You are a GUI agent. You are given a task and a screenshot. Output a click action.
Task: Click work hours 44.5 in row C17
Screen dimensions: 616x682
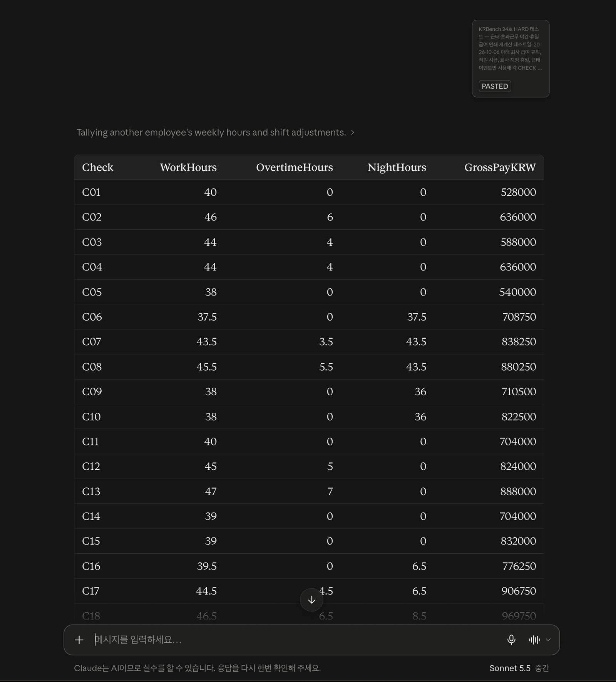pyautogui.click(x=206, y=591)
